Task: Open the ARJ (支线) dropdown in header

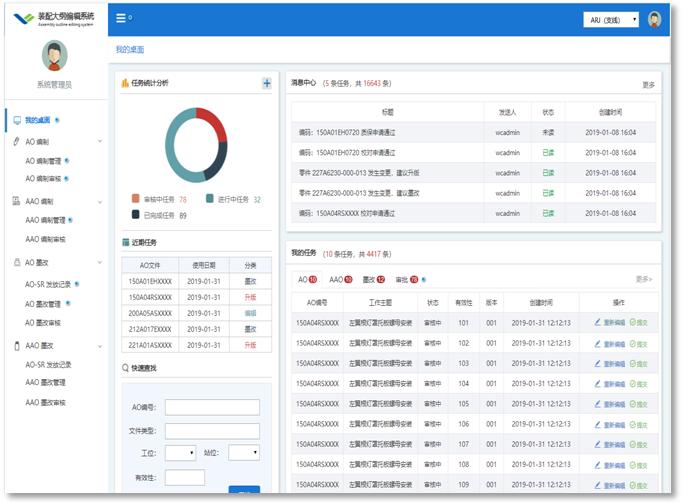Action: pos(611,19)
